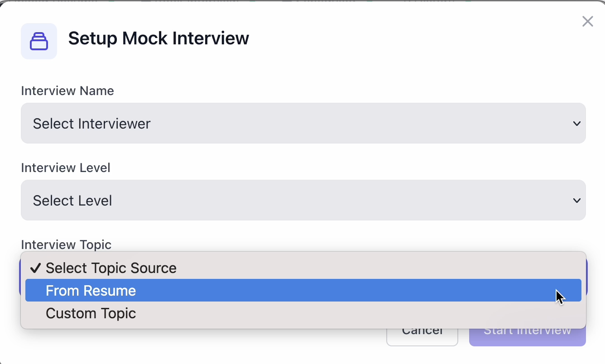The width and height of the screenshot is (605, 364).
Task: Click the chevron on the Select Interviewer field
Action: tap(576, 124)
